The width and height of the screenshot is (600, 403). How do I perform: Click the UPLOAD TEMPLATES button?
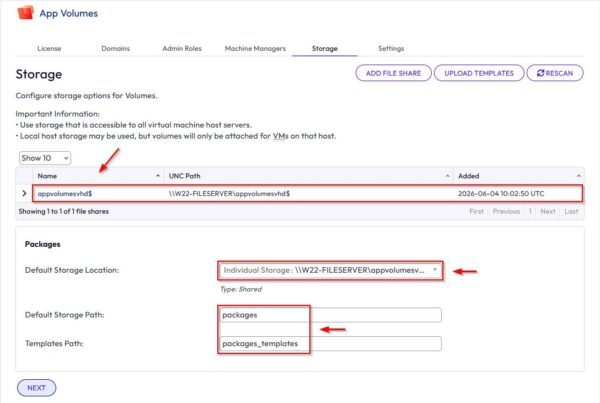click(x=479, y=73)
